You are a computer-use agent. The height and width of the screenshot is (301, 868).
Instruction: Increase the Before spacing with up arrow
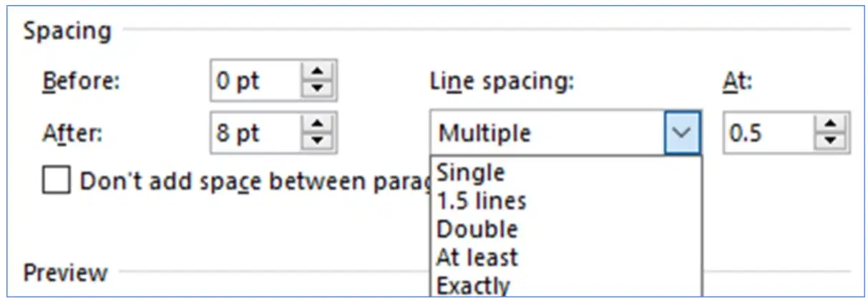[319, 72]
